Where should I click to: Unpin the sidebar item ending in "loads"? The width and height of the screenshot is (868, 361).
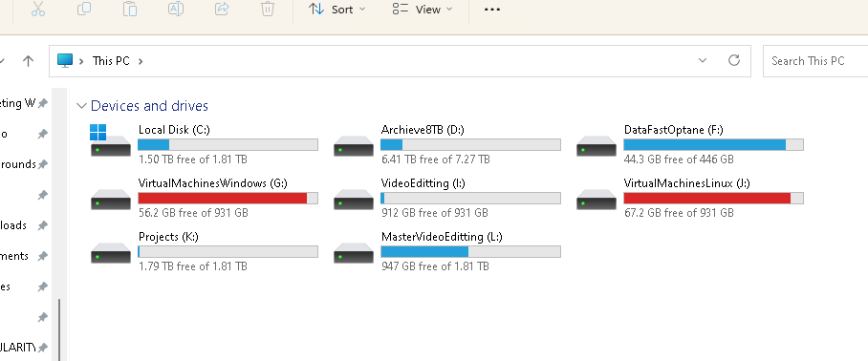coord(43,225)
